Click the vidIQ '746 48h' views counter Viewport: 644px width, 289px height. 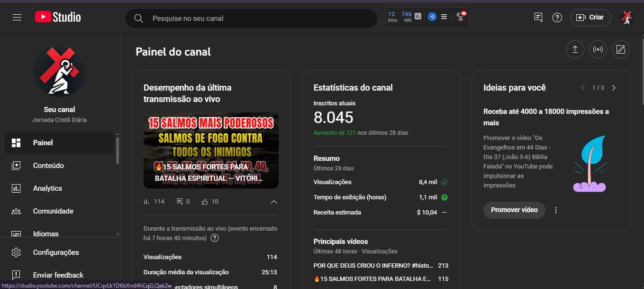pos(407,17)
